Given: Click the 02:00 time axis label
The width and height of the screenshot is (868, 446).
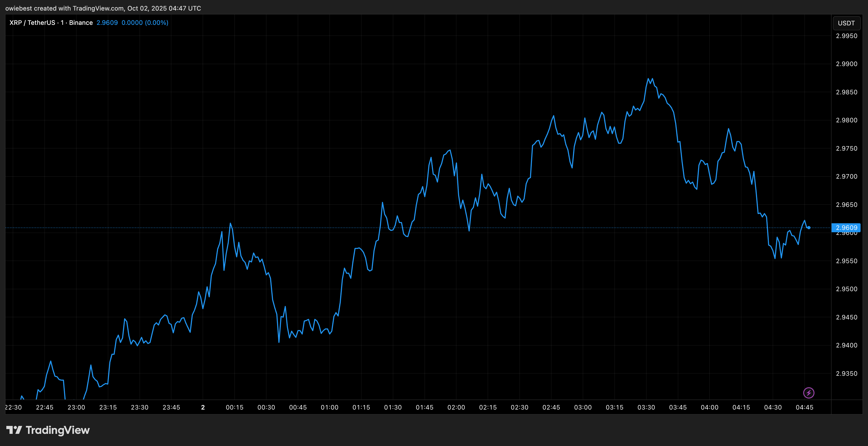Looking at the screenshot, I should coord(456,407).
